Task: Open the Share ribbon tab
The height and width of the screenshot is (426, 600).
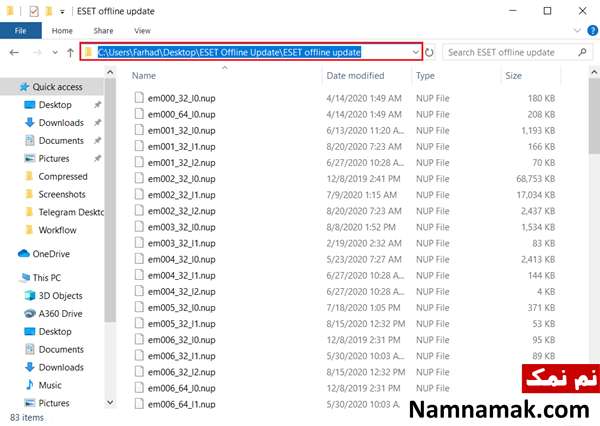Action: click(x=103, y=31)
